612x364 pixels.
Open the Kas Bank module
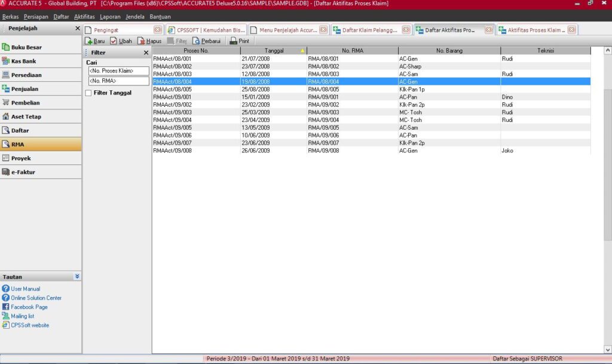coord(25,61)
